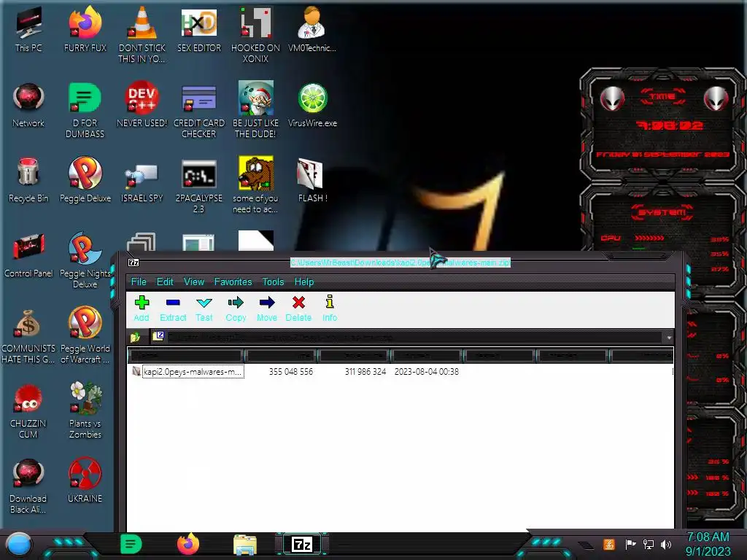Viewport: 747px width, 560px height.
Task: Delete the selection with the red X icon
Action: tap(298, 308)
